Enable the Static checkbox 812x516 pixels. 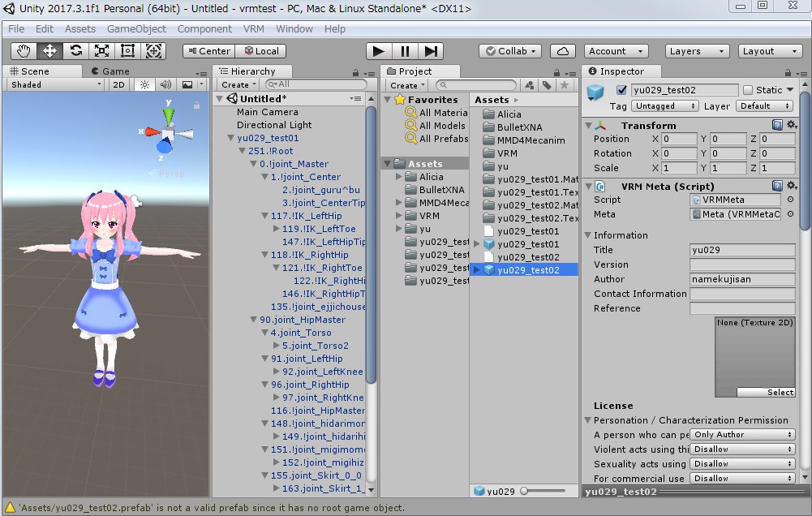point(748,90)
